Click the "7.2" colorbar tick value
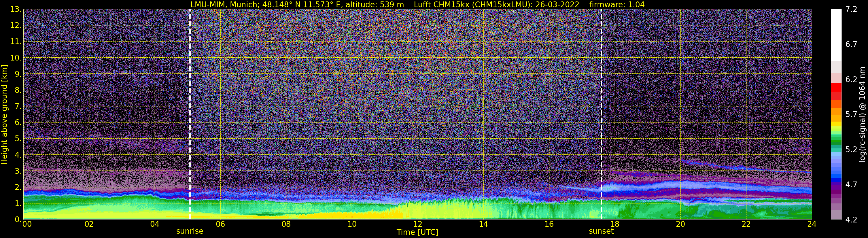Image resolution: width=868 pixels, height=238 pixels. click(851, 10)
